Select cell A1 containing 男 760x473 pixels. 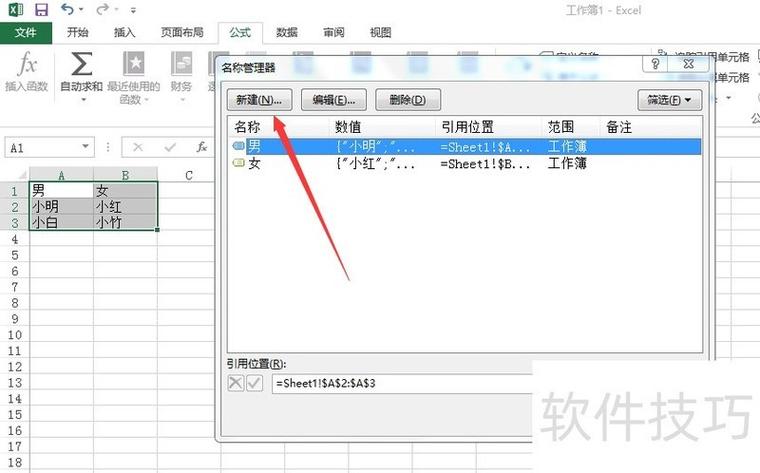(61, 190)
